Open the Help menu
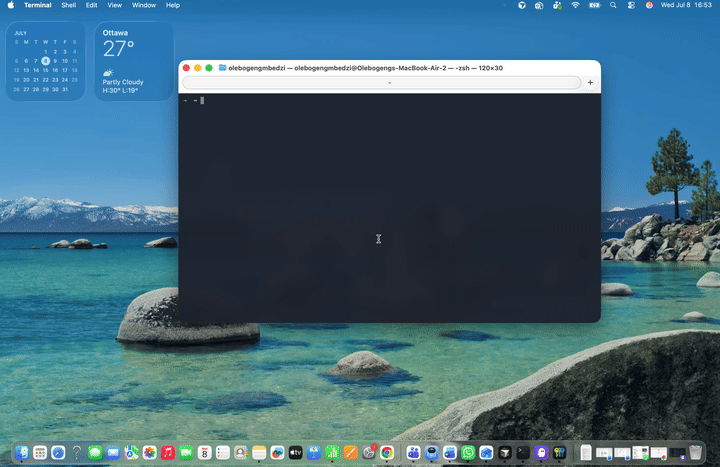 (x=173, y=5)
